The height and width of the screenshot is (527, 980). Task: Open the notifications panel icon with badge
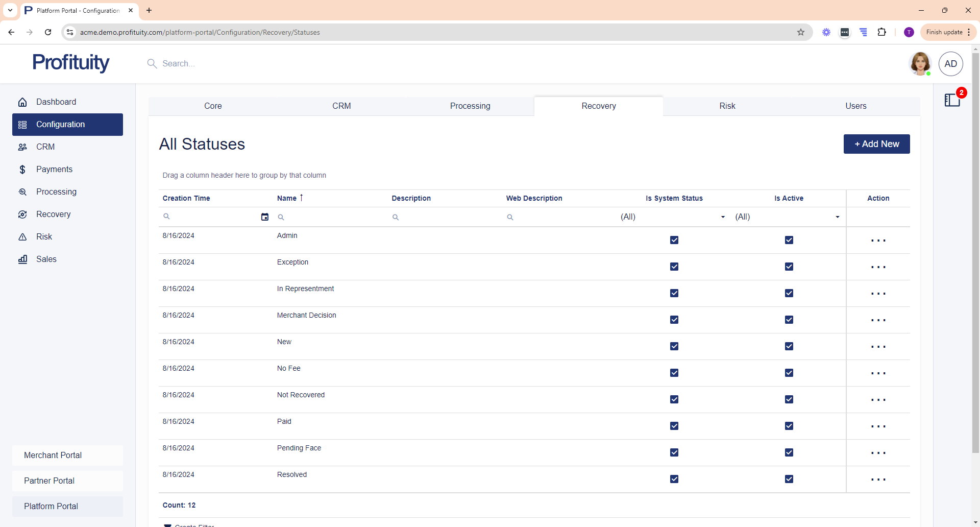pos(952,100)
